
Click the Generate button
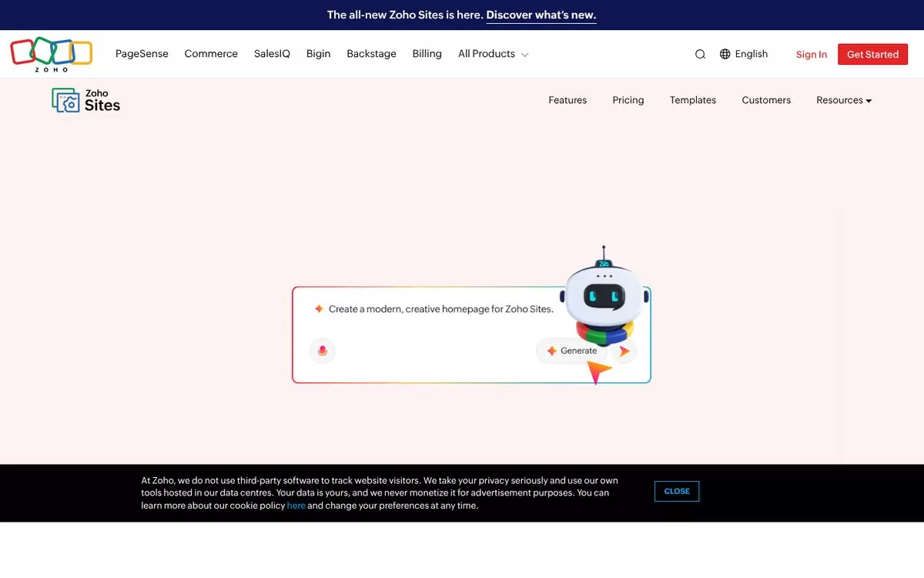pyautogui.click(x=573, y=351)
